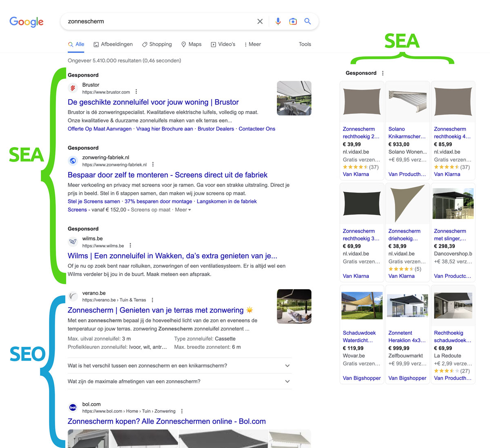The width and height of the screenshot is (490, 448).
Task: Open Schaduwdoek Waterdicht €119,99 product
Action: (362, 335)
